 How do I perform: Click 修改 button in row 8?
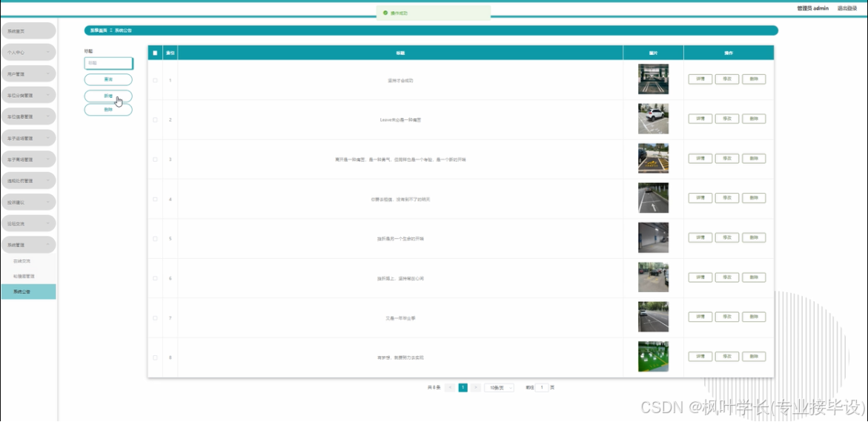point(727,356)
